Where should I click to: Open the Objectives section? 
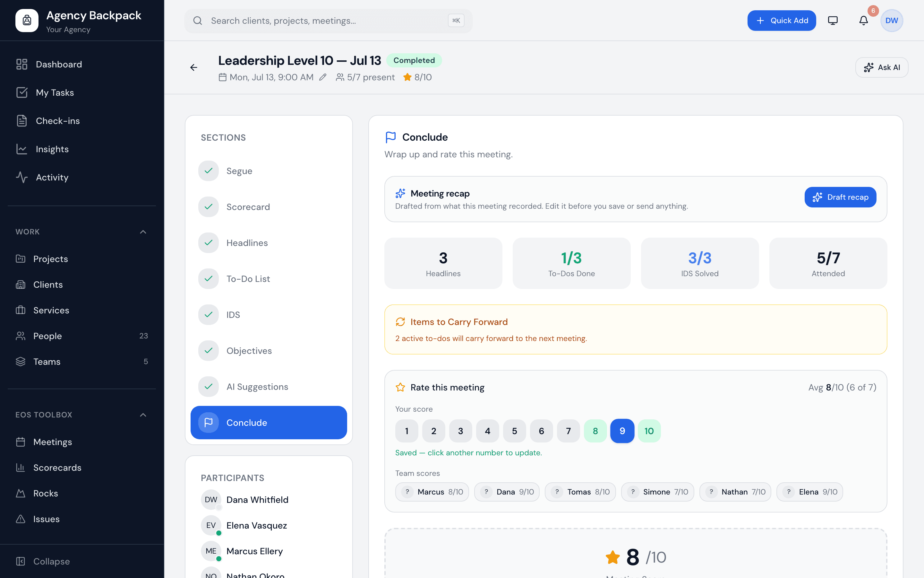click(269, 351)
